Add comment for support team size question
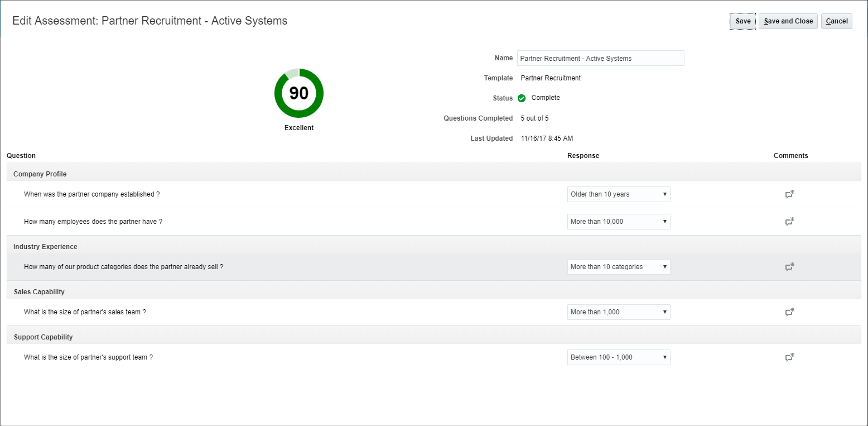Image resolution: width=868 pixels, height=426 pixels. point(789,357)
